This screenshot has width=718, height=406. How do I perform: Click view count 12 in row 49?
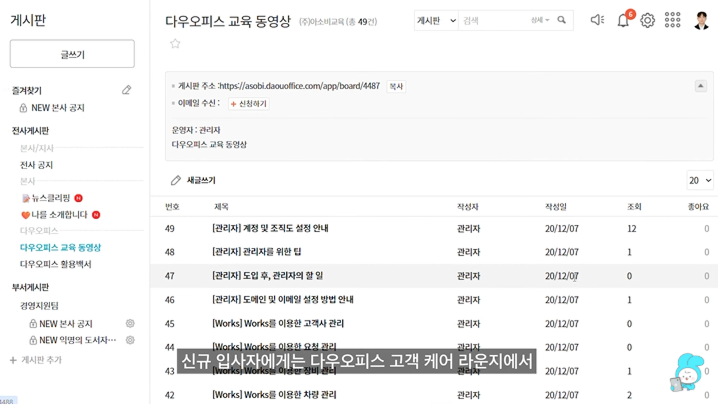point(632,228)
